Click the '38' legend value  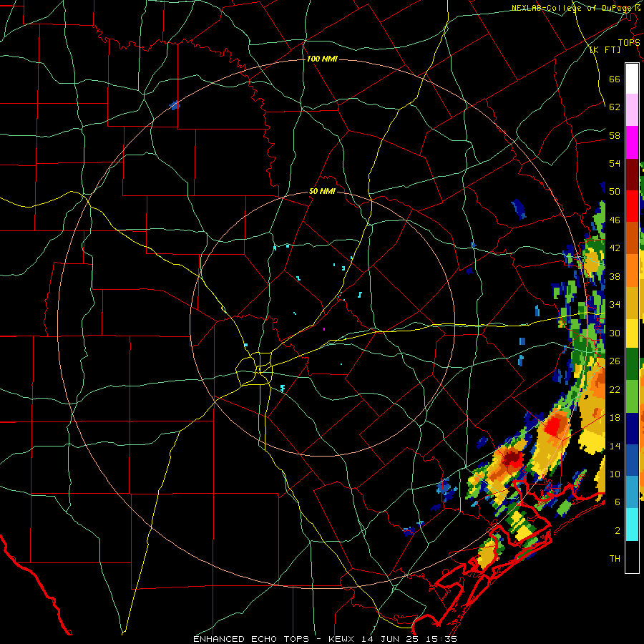615,276
